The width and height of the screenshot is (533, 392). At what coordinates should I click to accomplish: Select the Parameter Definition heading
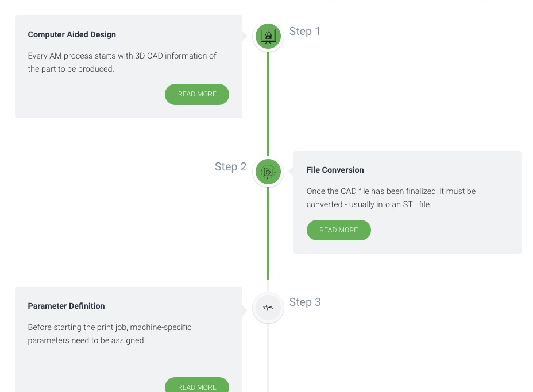coord(66,306)
